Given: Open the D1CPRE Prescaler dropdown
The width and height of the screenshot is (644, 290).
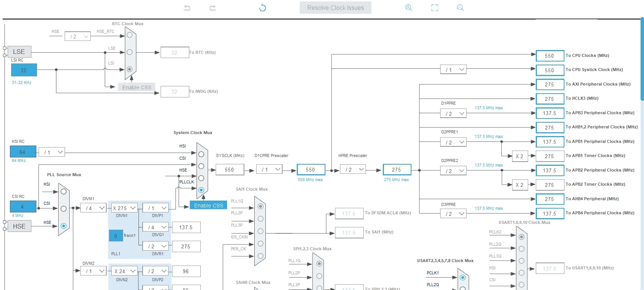Looking at the screenshot, I should pyautogui.click(x=269, y=169).
